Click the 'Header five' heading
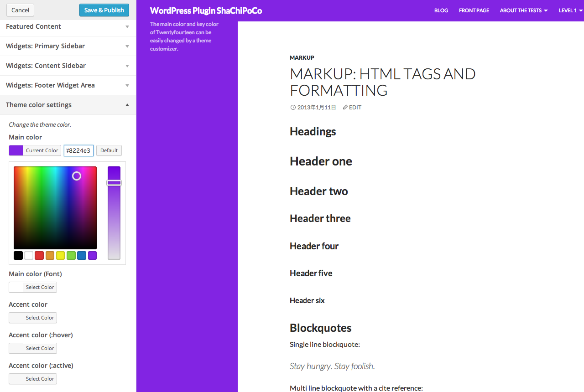The width and height of the screenshot is (584, 392). [x=311, y=273]
